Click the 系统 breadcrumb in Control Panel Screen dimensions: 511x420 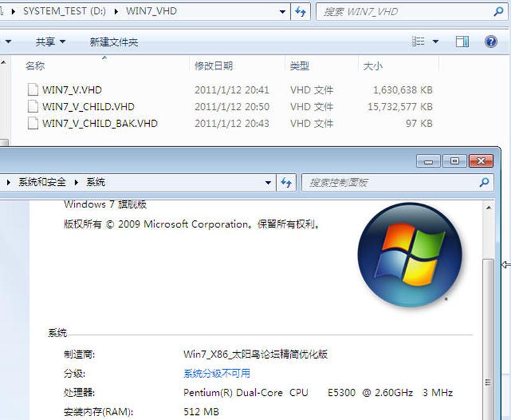click(96, 182)
